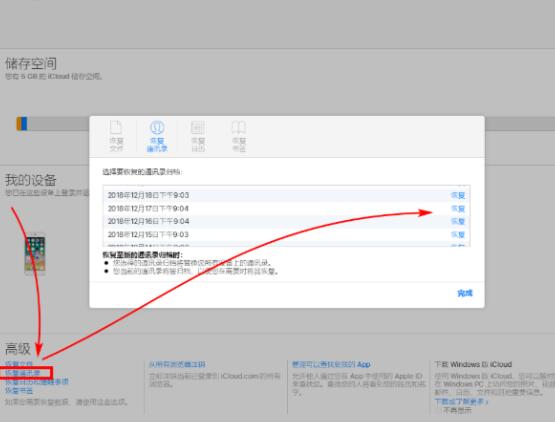Restore the December 15 9:03 PM archive
Screen dimensions: 555x422
tap(457, 235)
